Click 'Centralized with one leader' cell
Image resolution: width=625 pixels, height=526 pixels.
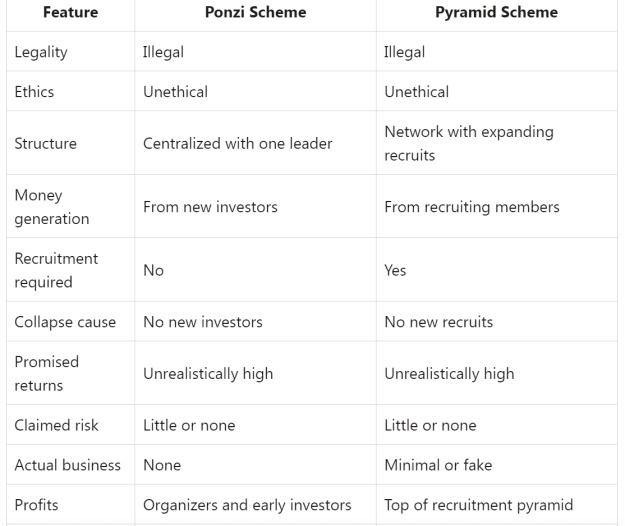click(x=238, y=143)
